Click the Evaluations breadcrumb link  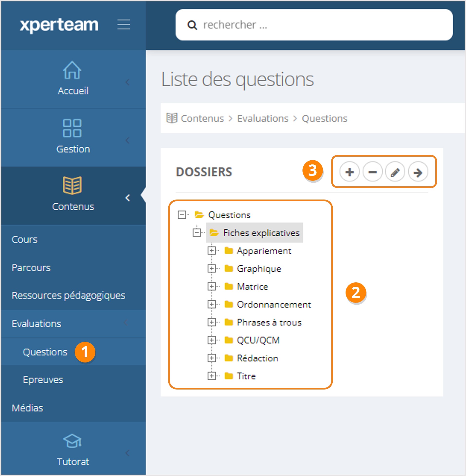tap(263, 118)
